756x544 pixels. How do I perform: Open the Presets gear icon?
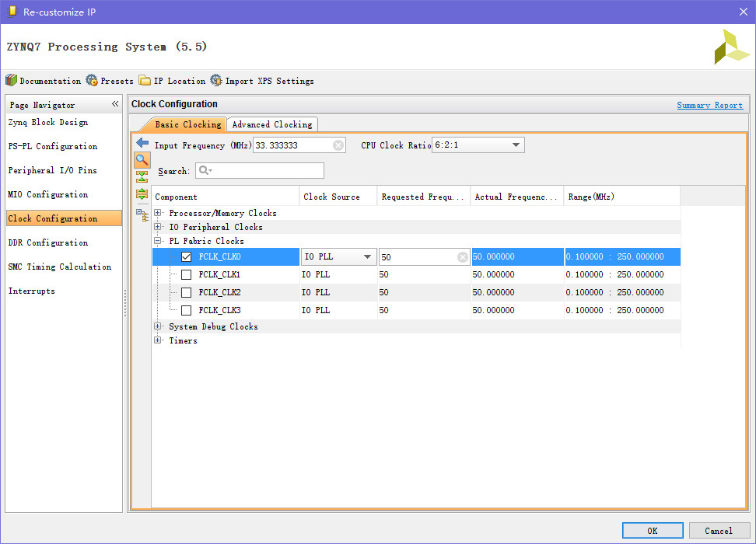click(92, 80)
